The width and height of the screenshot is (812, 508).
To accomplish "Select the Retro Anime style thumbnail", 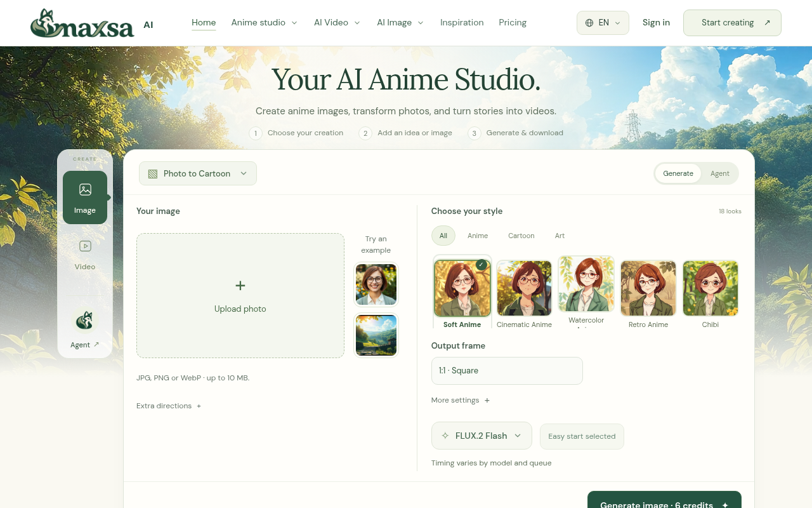I will (x=648, y=288).
